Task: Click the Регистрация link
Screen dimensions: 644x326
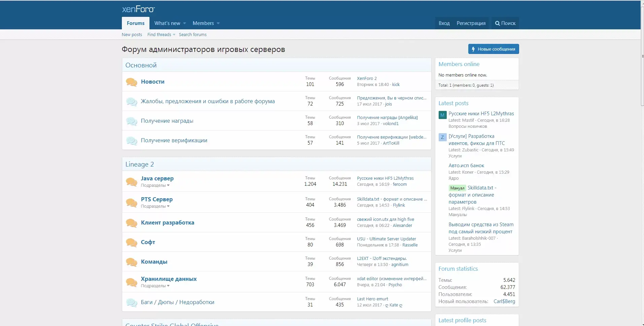Action: (471, 23)
